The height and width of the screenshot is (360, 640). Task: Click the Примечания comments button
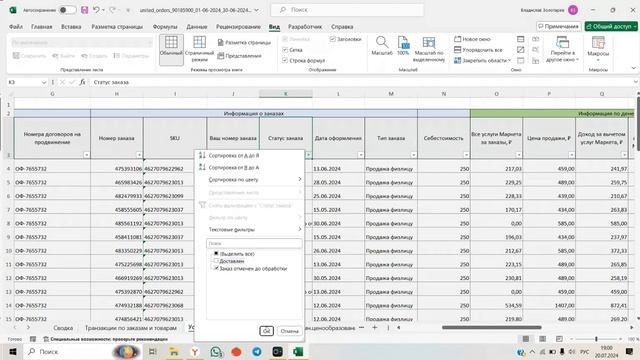coord(558,27)
